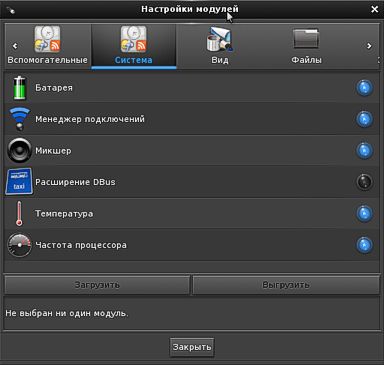Click the speaker icon for Микшер
384x365 pixels.
coord(19,150)
